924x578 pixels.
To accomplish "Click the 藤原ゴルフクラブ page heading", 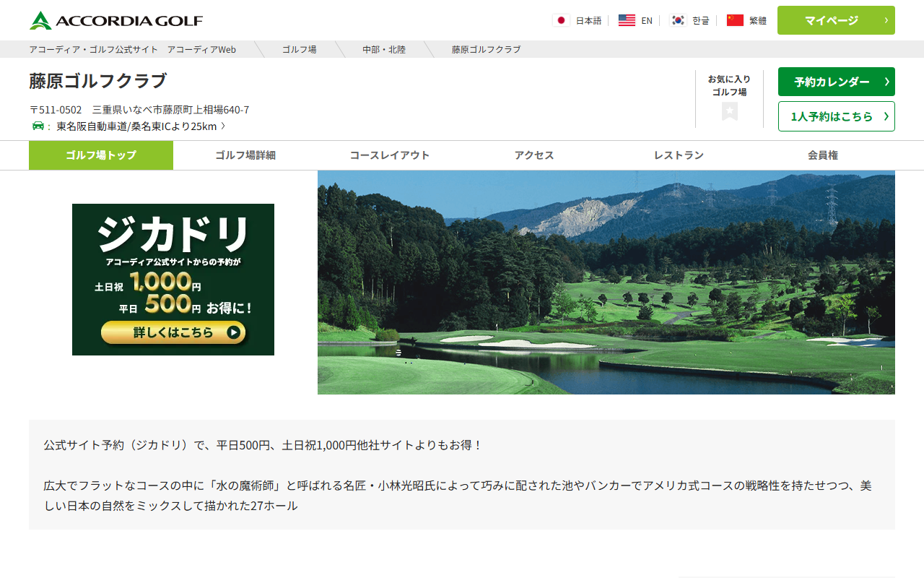I will click(97, 81).
